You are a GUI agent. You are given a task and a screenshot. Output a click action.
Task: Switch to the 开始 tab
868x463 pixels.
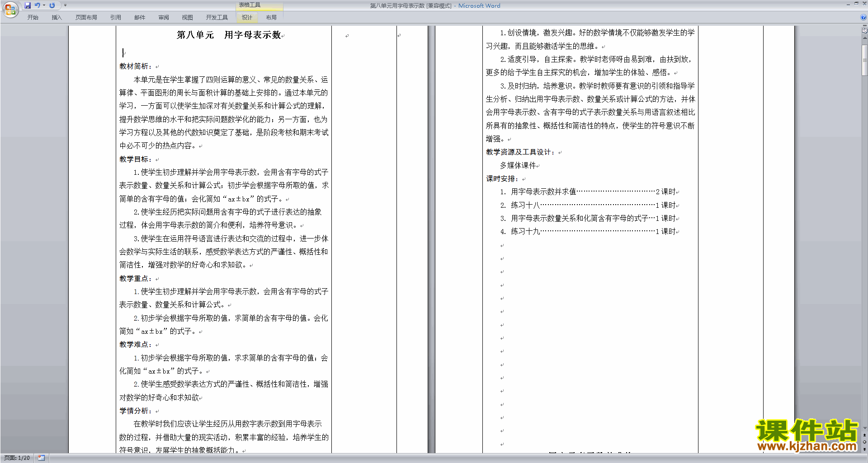[33, 18]
